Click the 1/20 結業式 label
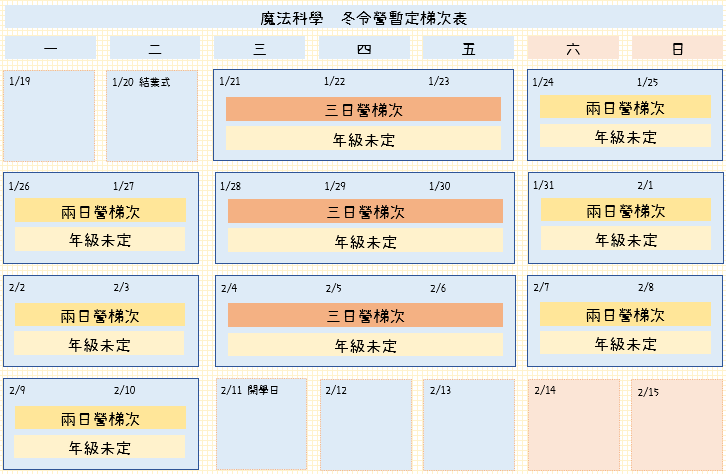The width and height of the screenshot is (726, 474). [x=141, y=82]
